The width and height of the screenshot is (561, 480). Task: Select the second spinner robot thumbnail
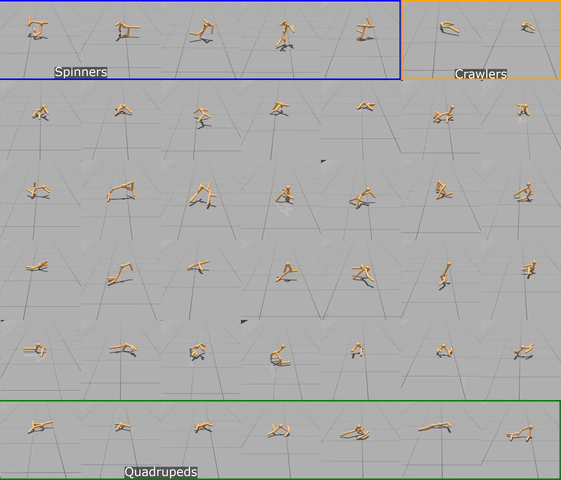[x=127, y=29]
